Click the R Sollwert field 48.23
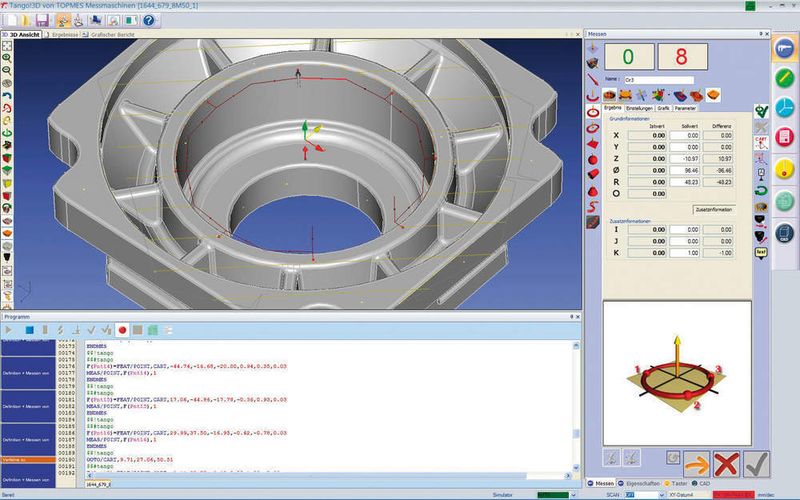The image size is (800, 500). (684, 182)
